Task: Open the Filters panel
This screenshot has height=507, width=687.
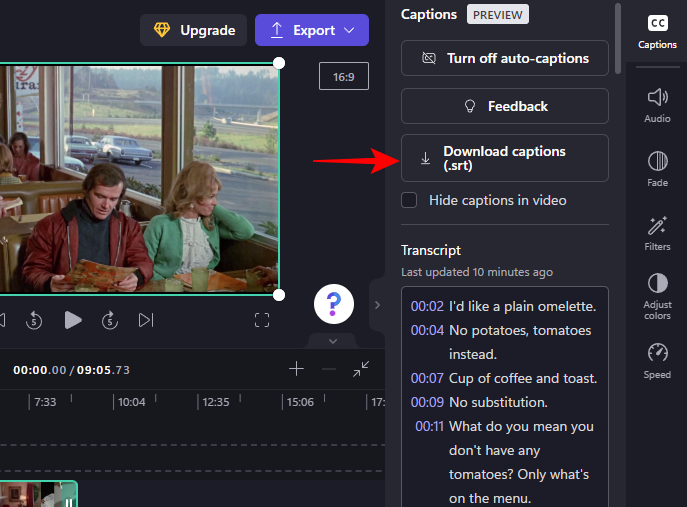Action: tap(657, 233)
